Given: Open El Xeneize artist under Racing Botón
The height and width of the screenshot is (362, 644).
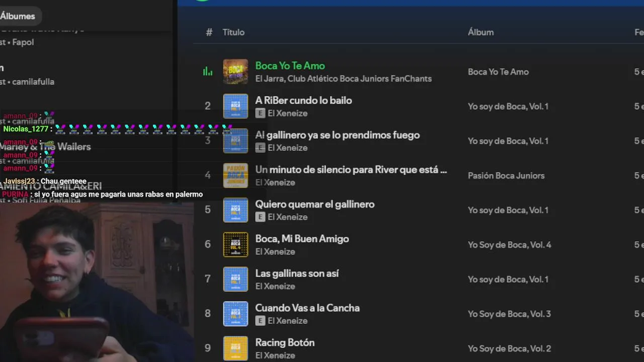Looking at the screenshot, I should [275, 355].
